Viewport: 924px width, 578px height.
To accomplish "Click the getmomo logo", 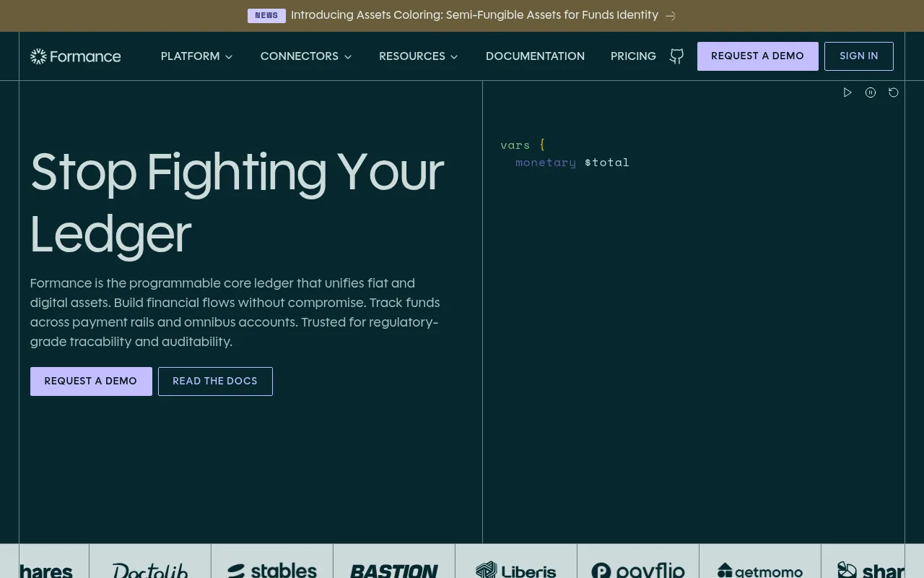I will click(x=760, y=571).
